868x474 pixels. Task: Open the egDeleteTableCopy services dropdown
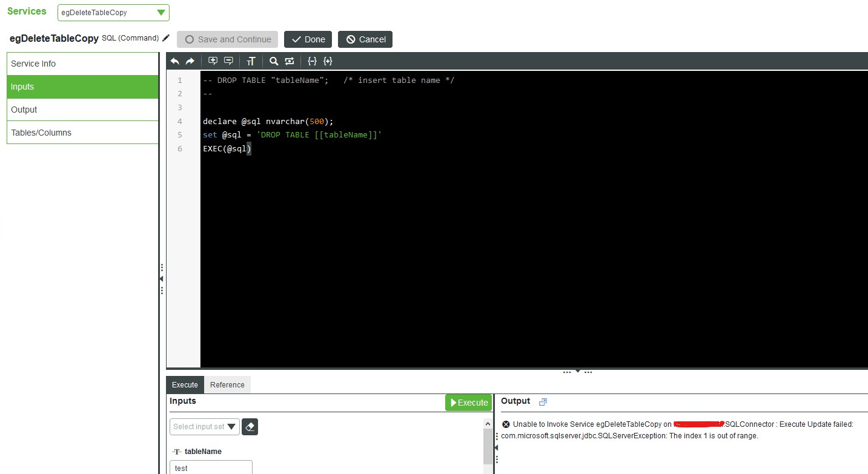coord(113,13)
